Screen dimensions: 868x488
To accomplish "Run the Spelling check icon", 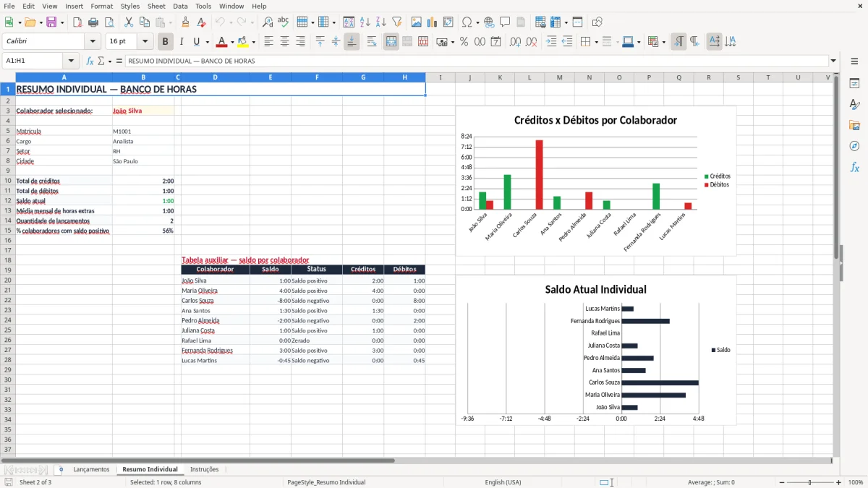I will (283, 22).
